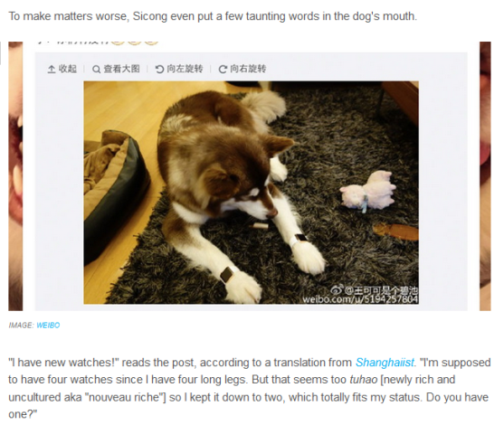Open the 查看大图 view large image option
This screenshot has width=504, height=425.
pos(121,69)
